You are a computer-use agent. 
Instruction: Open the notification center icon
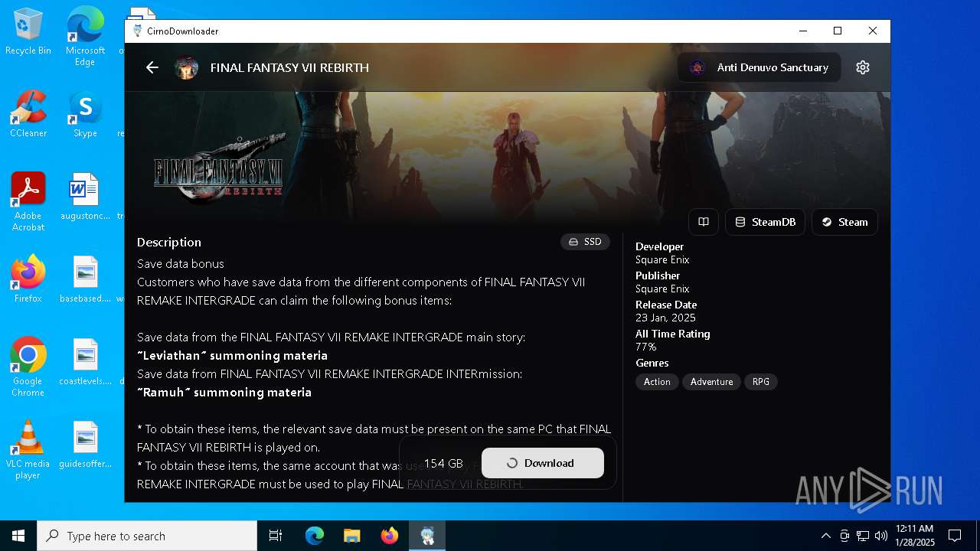[x=955, y=536]
